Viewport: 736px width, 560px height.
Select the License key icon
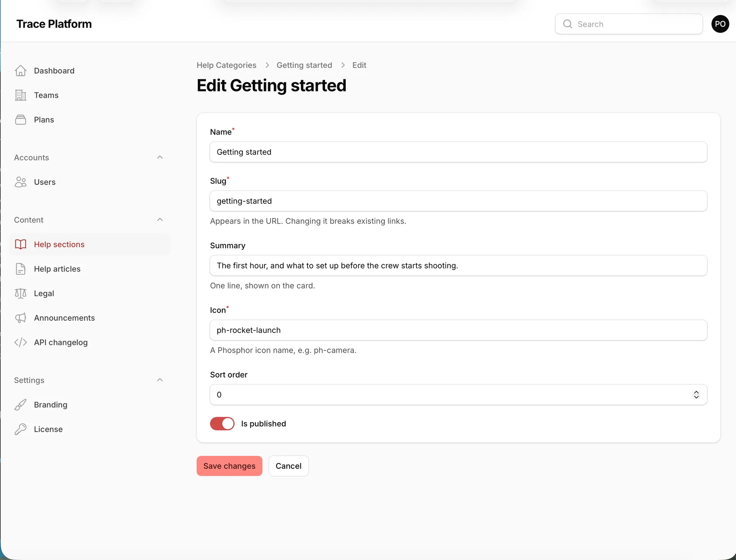pos(20,430)
